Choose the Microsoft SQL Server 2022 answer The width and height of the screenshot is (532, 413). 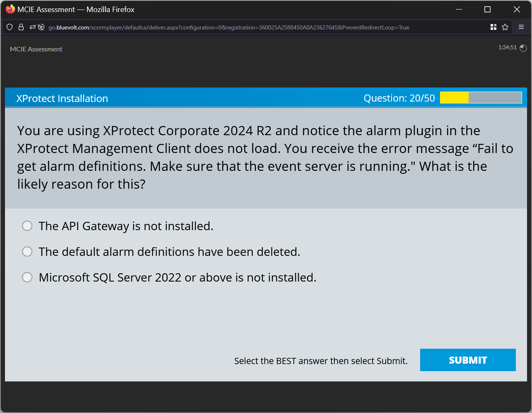(27, 277)
